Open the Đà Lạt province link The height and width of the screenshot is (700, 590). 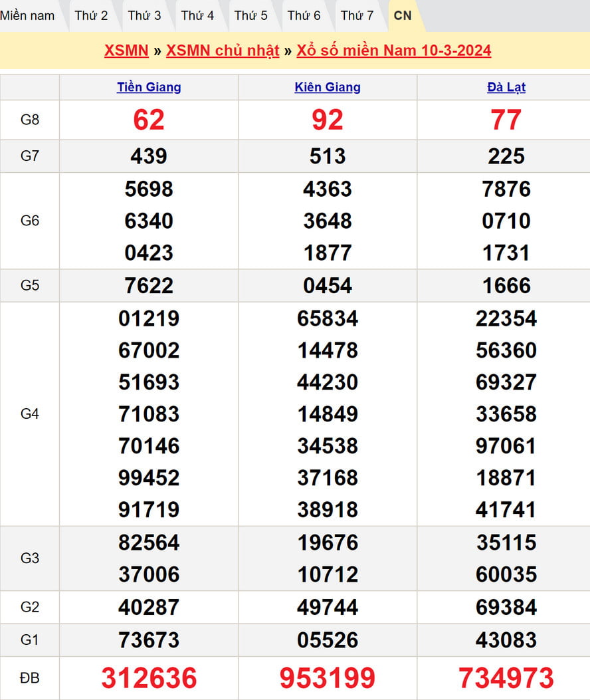tap(506, 87)
